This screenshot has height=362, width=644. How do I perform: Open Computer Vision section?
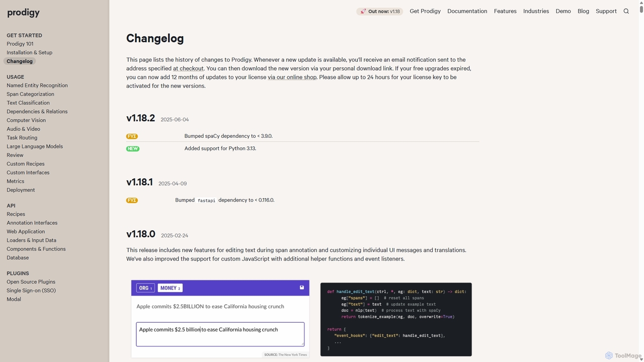[26, 120]
